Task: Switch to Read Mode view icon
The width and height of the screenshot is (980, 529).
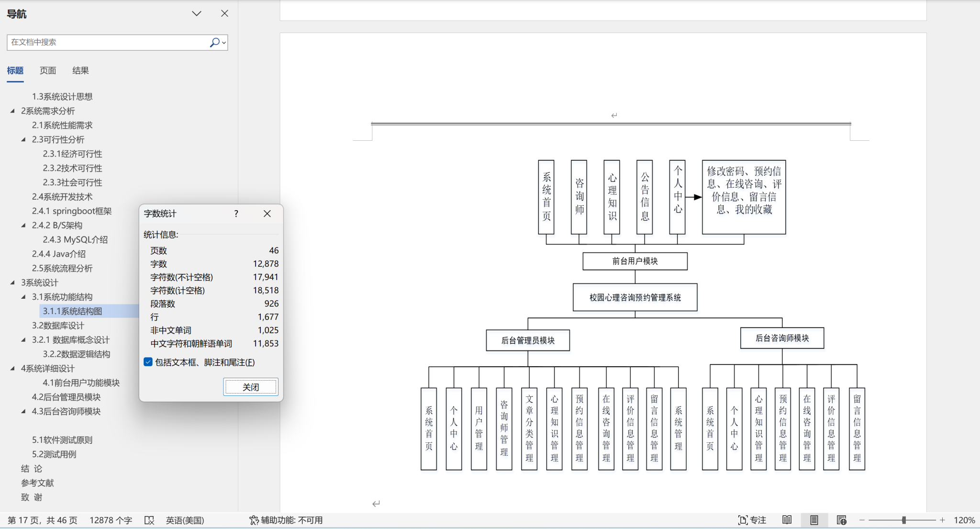Action: pyautogui.click(x=787, y=520)
